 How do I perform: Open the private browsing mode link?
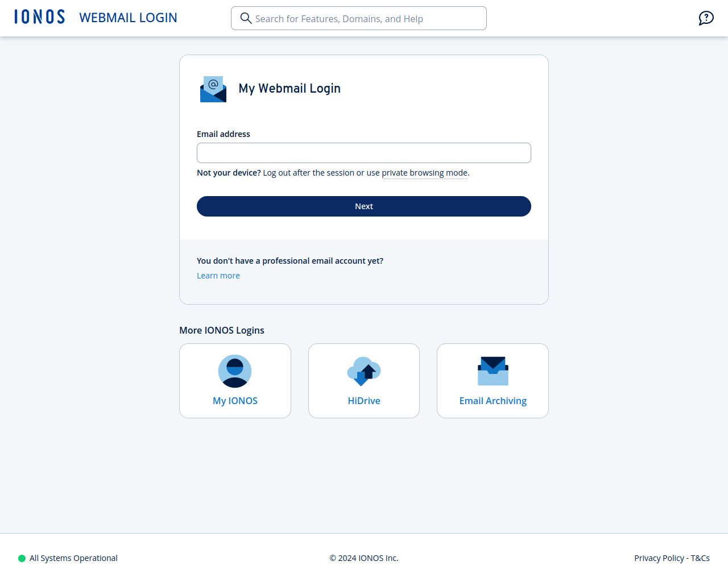click(425, 173)
